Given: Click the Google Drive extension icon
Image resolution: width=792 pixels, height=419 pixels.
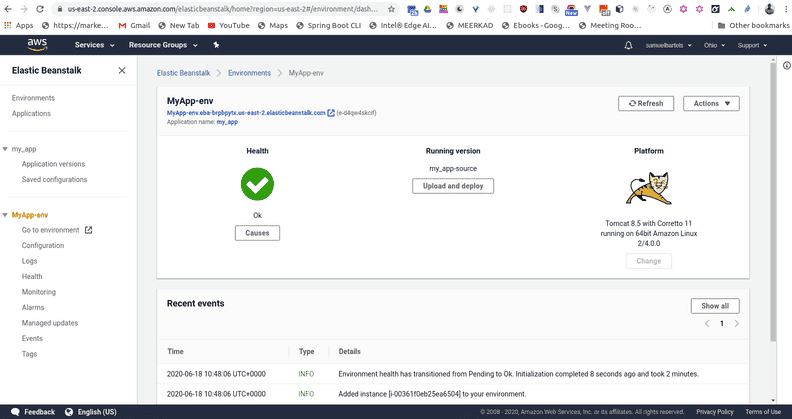Looking at the screenshot, I should [x=427, y=9].
